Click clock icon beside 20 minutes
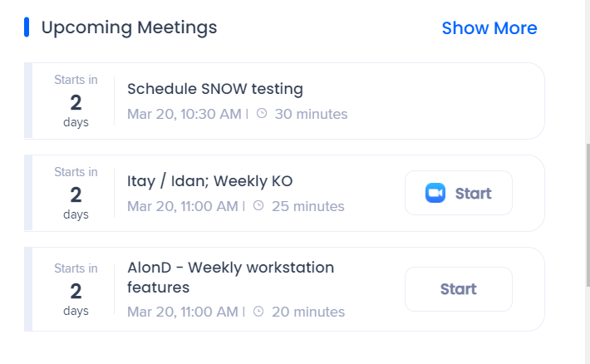Image resolution: width=590 pixels, height=364 pixels. [258, 312]
